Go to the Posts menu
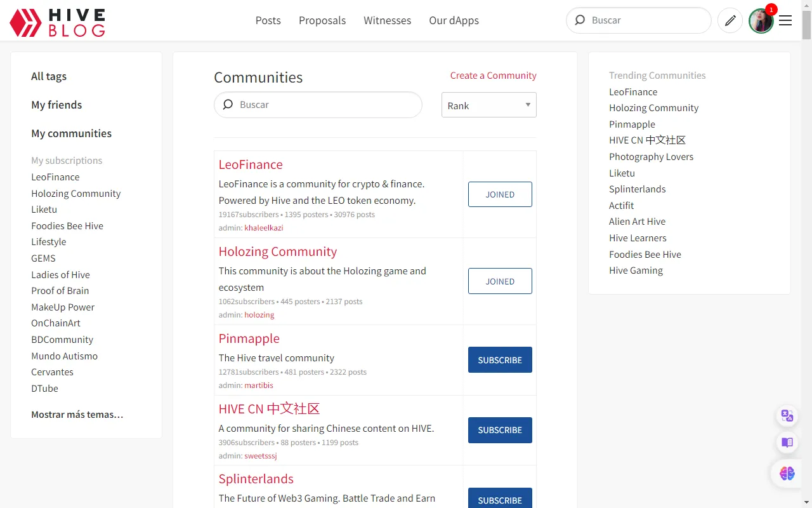 click(268, 20)
